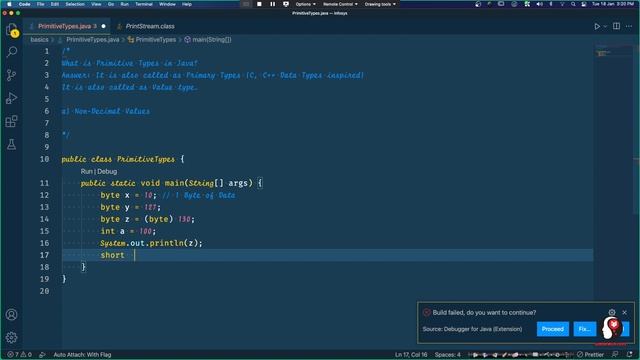Click the Prettier status bar item
Screen dimensions: 640x360
(590, 354)
